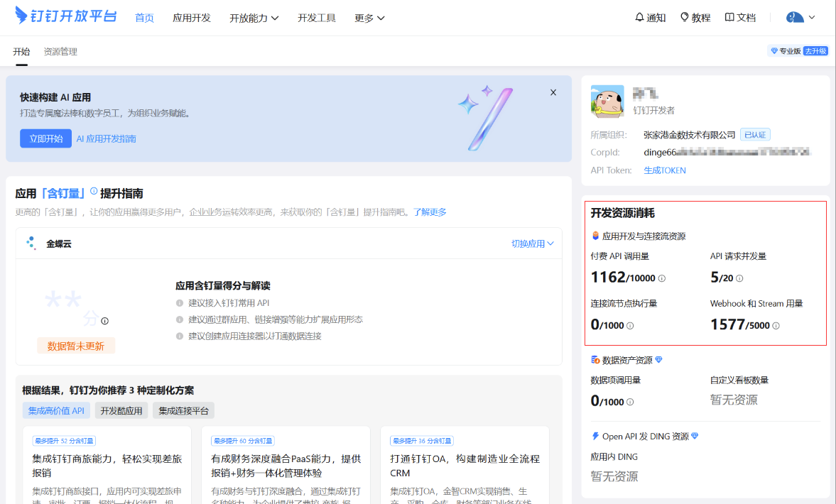The image size is (836, 504).
Task: Click info icon next to 连接流 0/1000
Action: [x=630, y=326]
